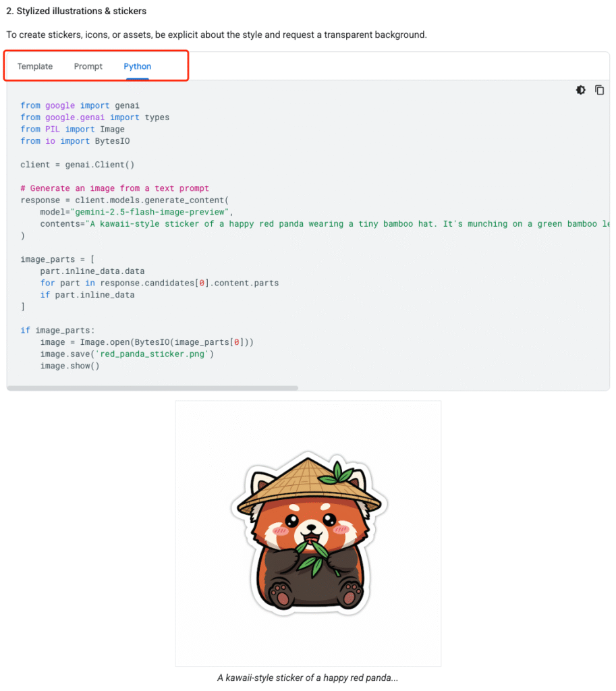Click the image.show() code line
The width and height of the screenshot is (616, 691).
click(x=69, y=366)
